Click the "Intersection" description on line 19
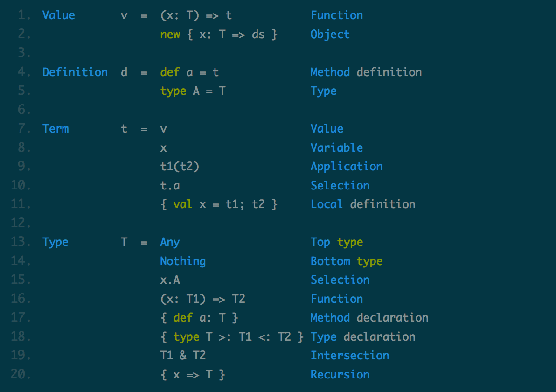556x392 pixels. [349, 356]
